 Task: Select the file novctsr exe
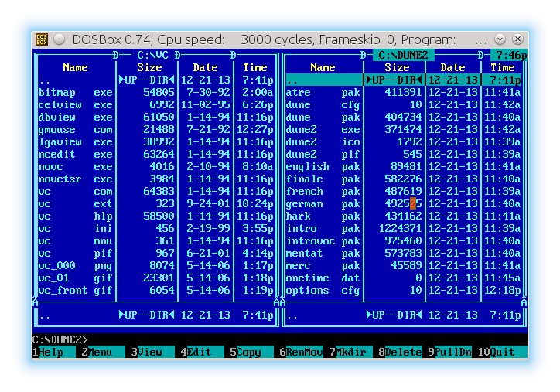point(156,179)
